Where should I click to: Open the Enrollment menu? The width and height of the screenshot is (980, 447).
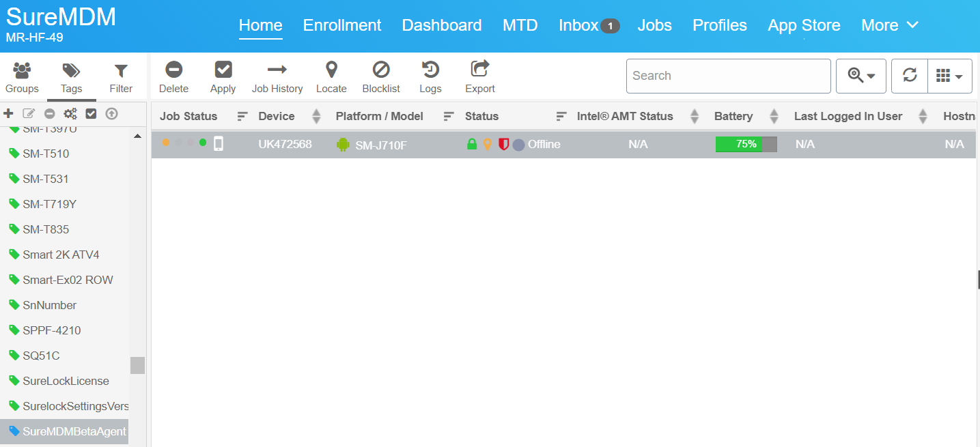point(342,25)
